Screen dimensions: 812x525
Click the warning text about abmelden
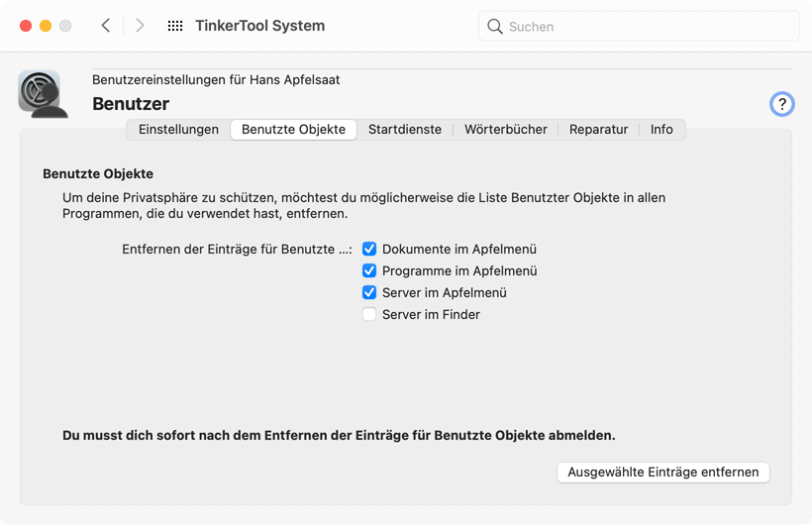(x=339, y=435)
